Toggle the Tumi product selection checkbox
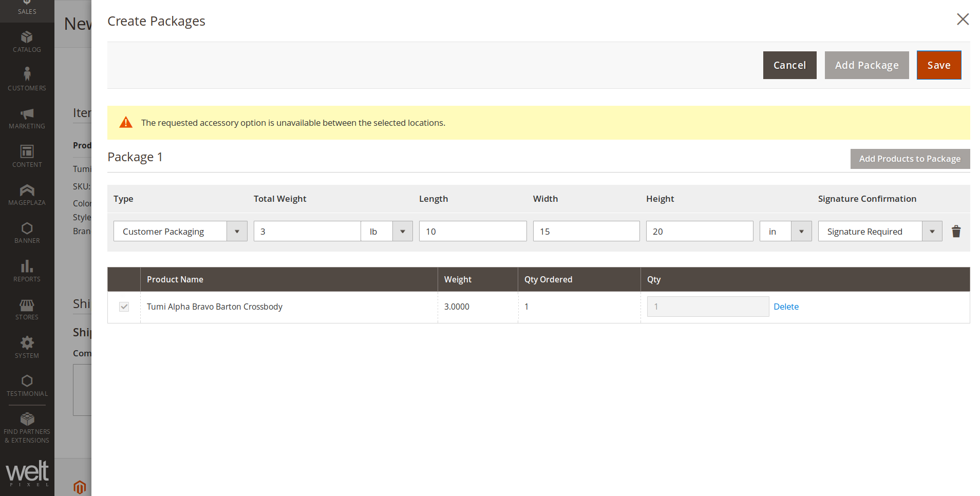Screen dimensions: 980x496 [x=123, y=307]
